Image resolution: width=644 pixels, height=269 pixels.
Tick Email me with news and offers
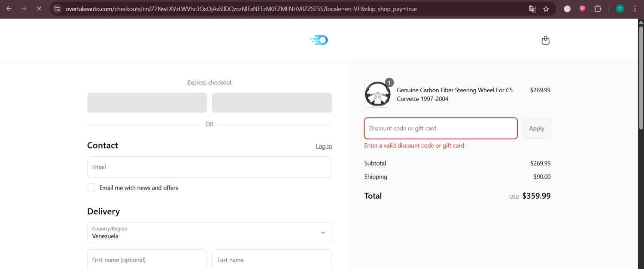[x=91, y=187]
